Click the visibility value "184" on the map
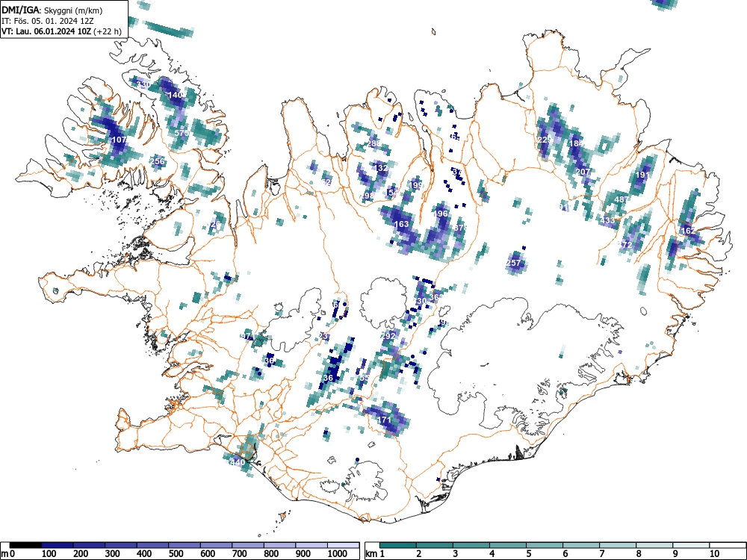The image size is (747, 560). click(x=577, y=143)
